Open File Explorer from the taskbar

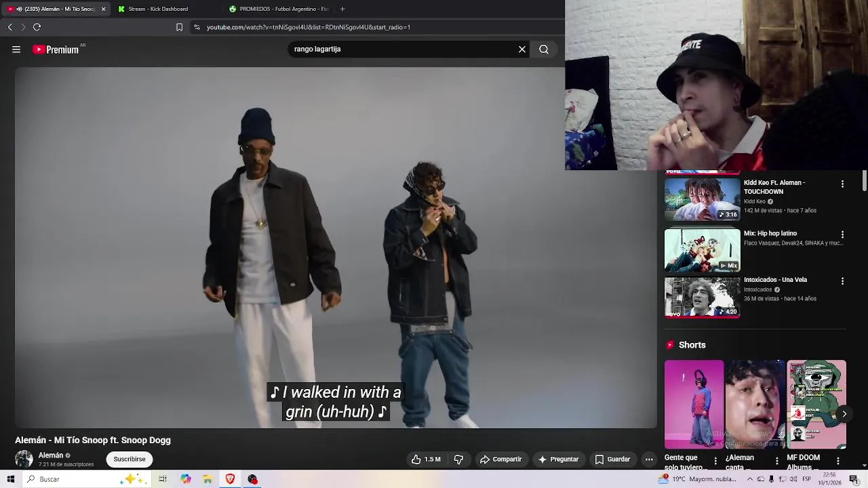208,479
